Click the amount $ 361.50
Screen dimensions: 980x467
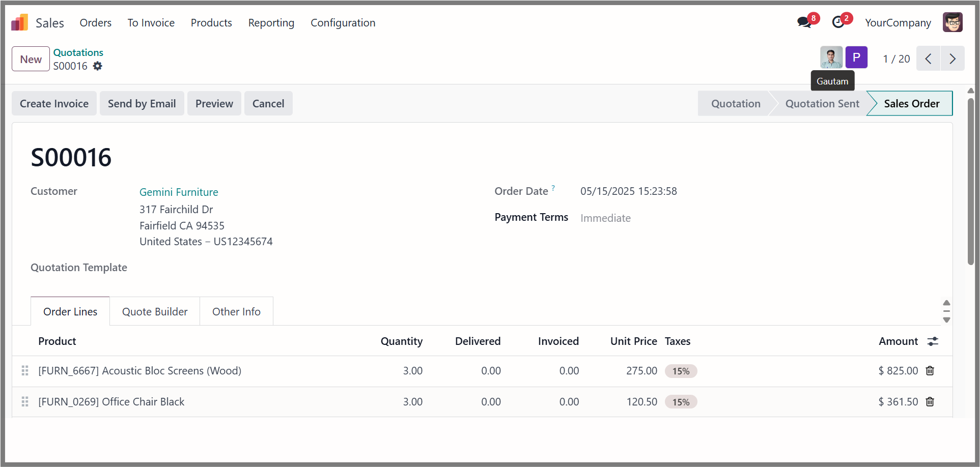coord(898,402)
